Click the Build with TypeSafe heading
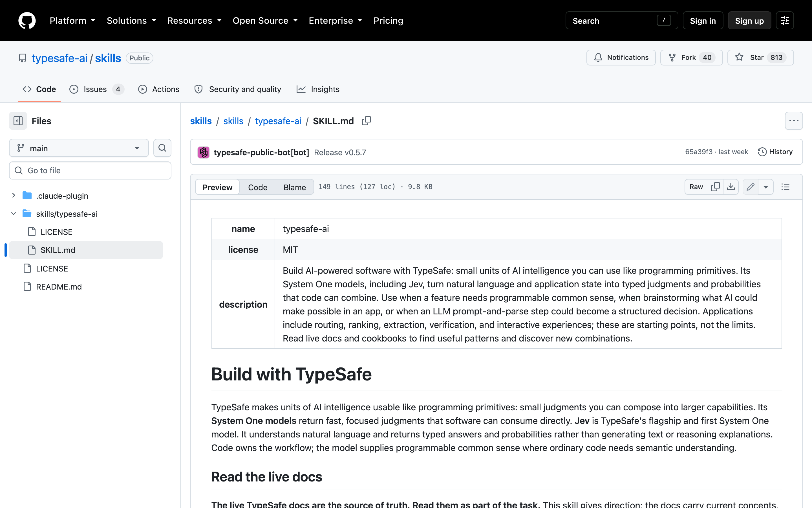Viewport: 812px width, 508px height. (x=291, y=374)
